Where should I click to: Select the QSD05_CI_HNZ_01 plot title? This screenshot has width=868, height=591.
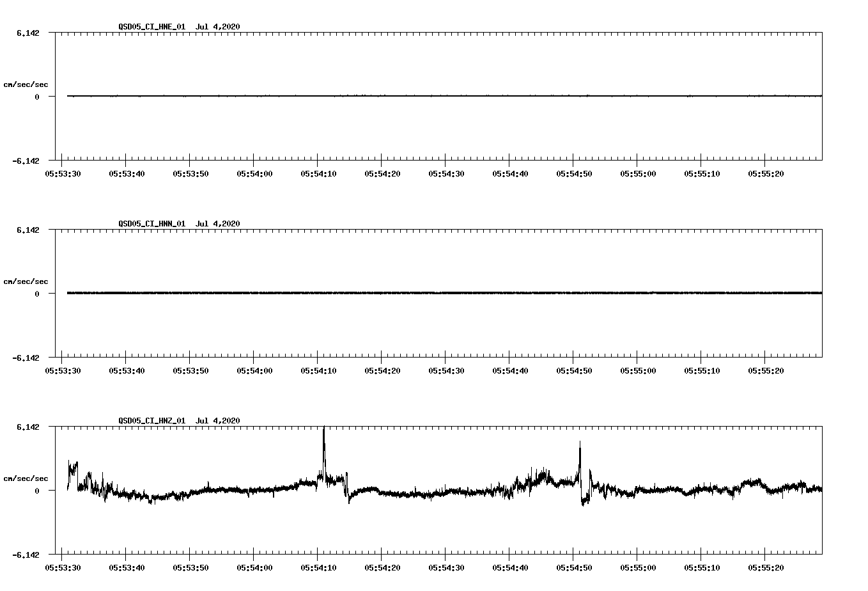[152, 420]
